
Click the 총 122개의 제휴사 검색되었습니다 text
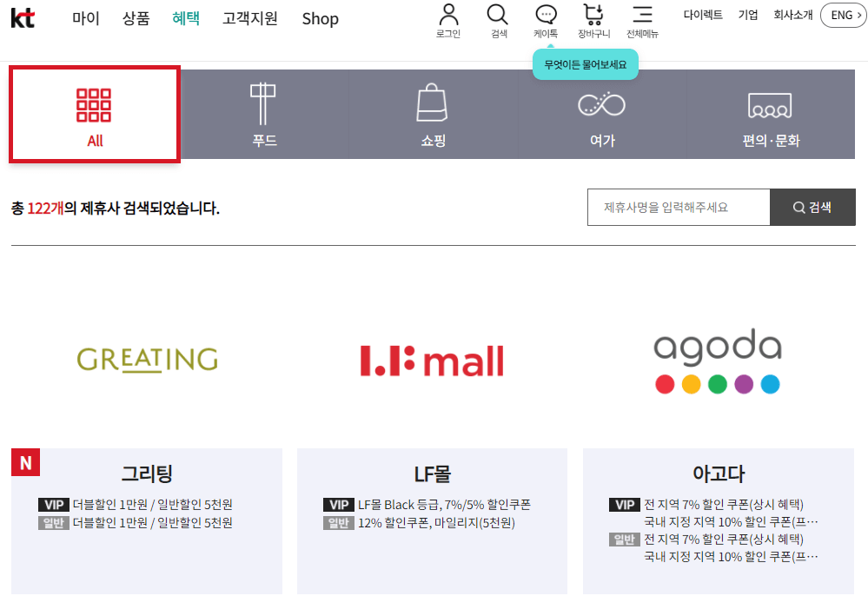click(116, 208)
